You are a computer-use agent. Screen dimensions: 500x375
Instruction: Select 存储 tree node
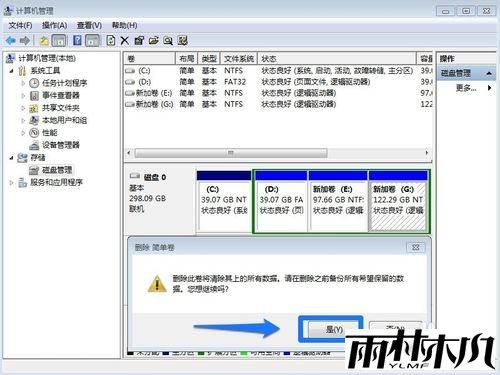pyautogui.click(x=38, y=157)
